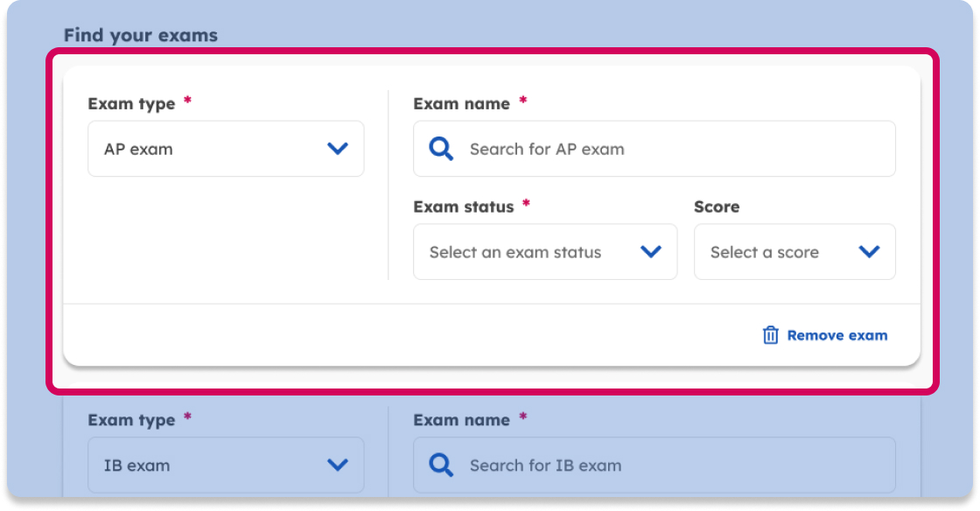Focus the 'Search for AP exam' field

click(665, 149)
